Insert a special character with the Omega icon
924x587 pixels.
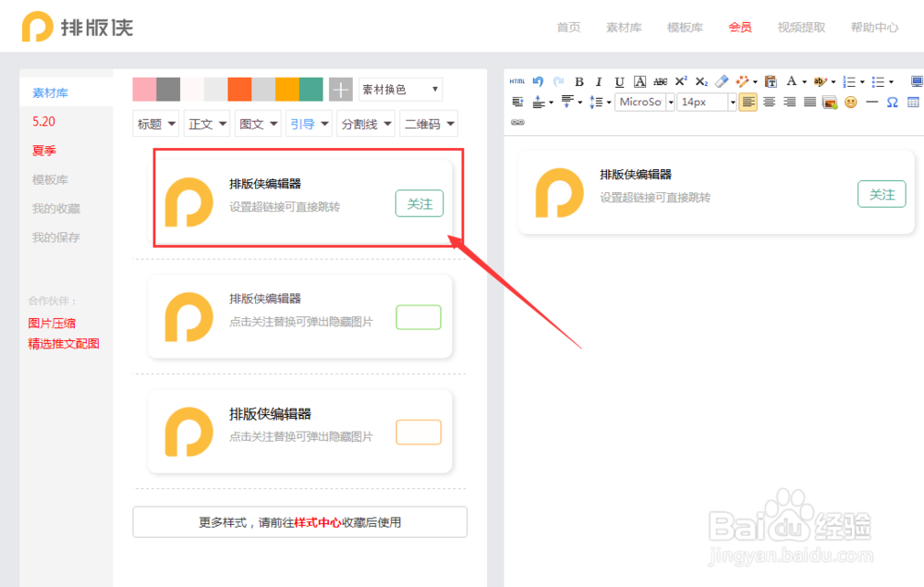click(x=893, y=102)
